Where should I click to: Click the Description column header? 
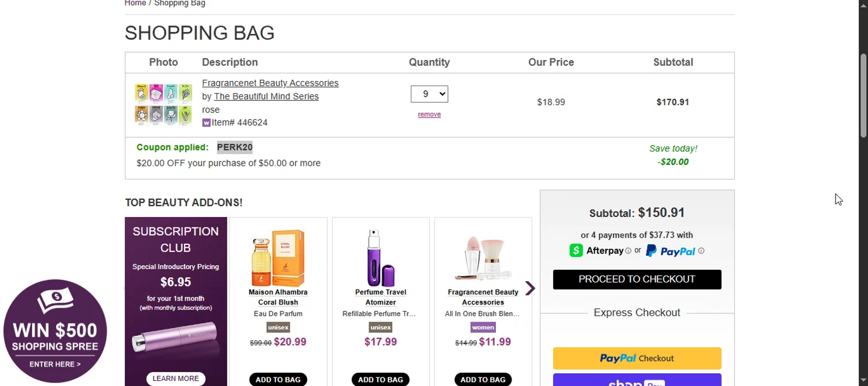[x=230, y=63]
